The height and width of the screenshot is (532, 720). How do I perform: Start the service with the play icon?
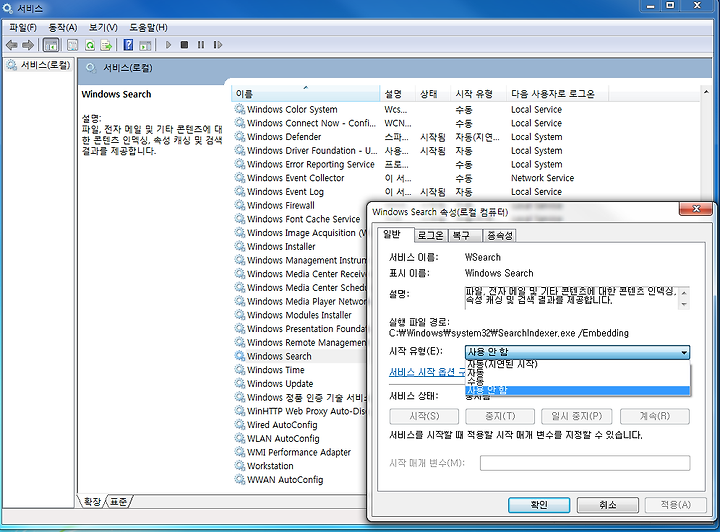pyautogui.click(x=169, y=45)
